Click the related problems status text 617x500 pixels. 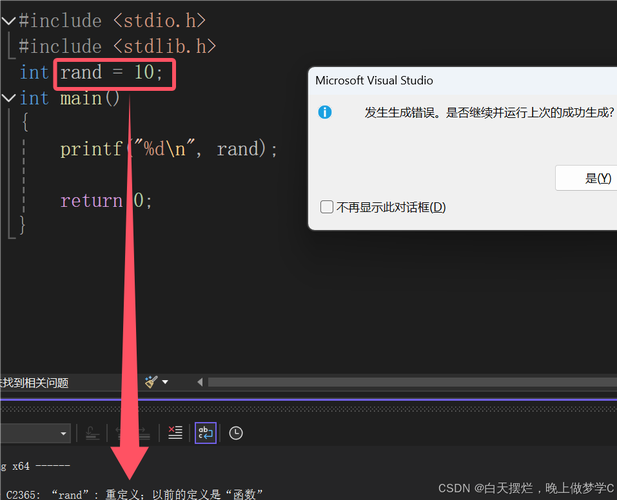click(x=34, y=382)
